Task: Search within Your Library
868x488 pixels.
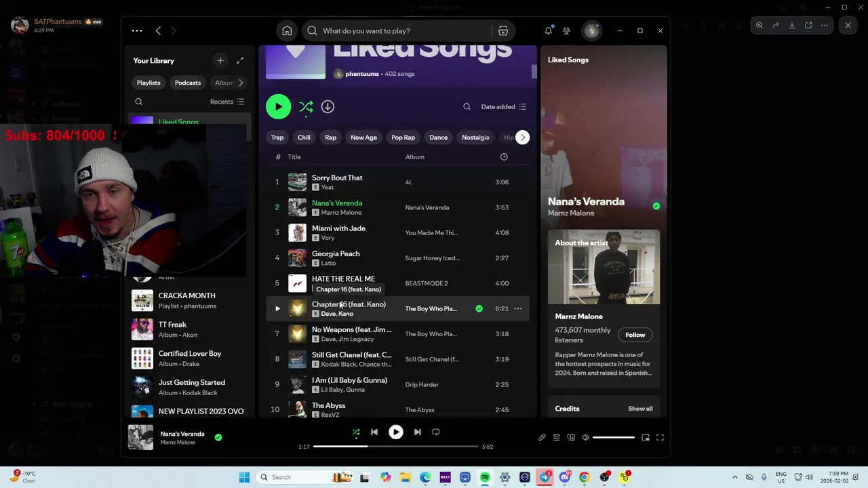Action: (x=138, y=102)
